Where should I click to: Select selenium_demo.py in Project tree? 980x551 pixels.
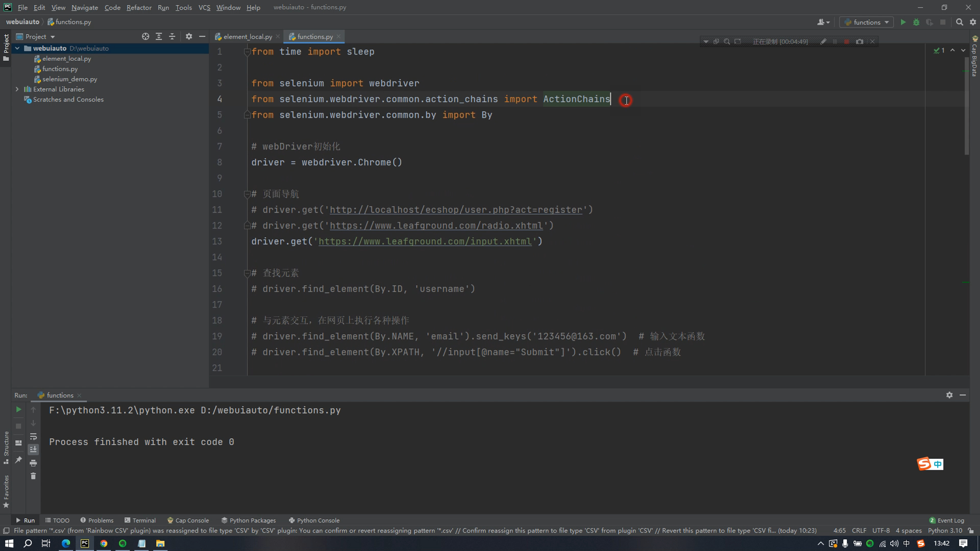[x=69, y=79]
